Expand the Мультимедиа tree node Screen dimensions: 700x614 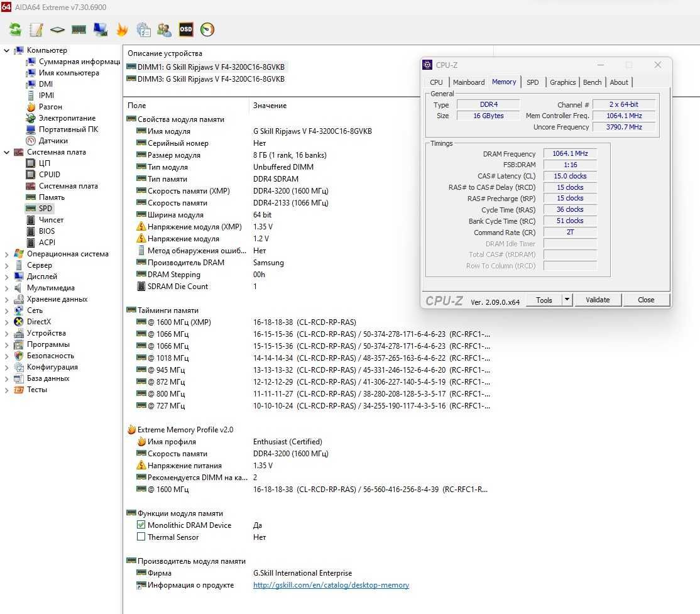click(x=7, y=288)
